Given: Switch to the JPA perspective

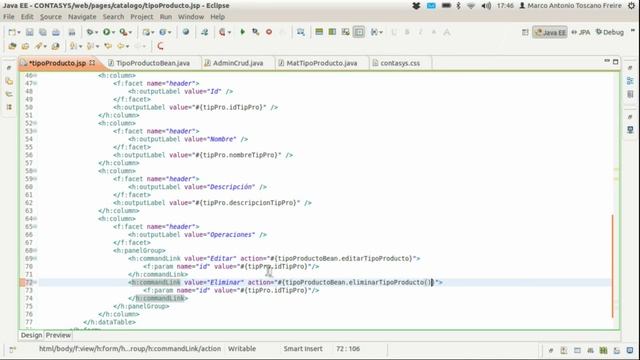Looking at the screenshot, I should point(581,32).
